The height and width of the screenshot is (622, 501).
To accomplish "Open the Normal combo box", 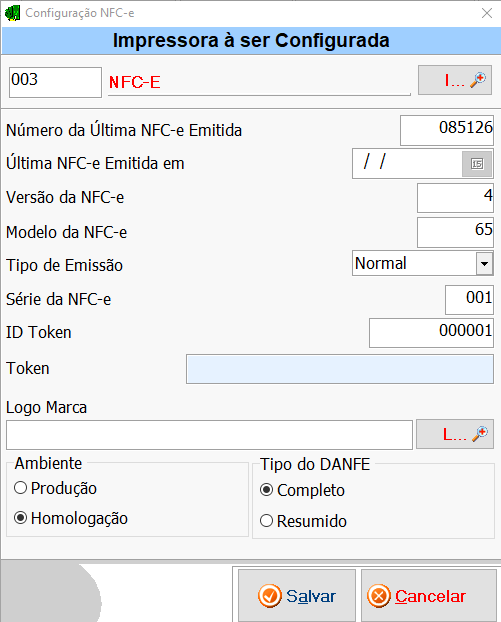I will pos(423,263).
